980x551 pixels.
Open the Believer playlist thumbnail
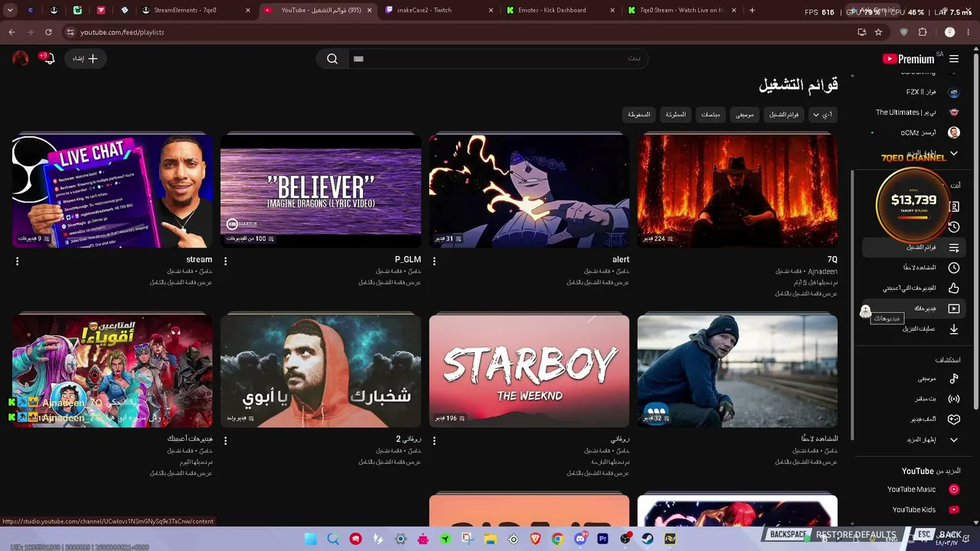click(x=321, y=191)
